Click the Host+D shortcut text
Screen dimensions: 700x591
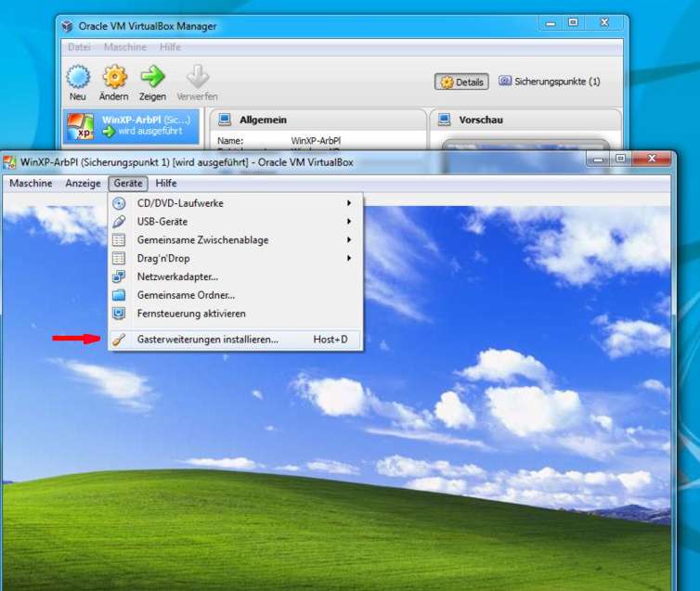tap(331, 340)
